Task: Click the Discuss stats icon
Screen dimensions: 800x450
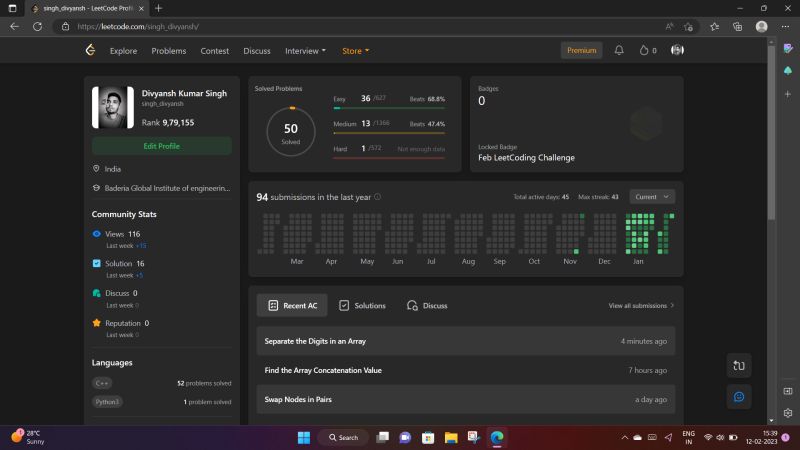Action: (96, 293)
